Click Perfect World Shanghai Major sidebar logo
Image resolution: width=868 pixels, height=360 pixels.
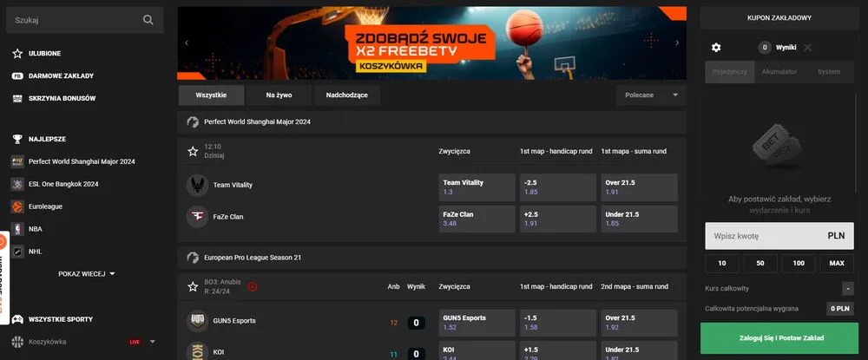point(17,161)
